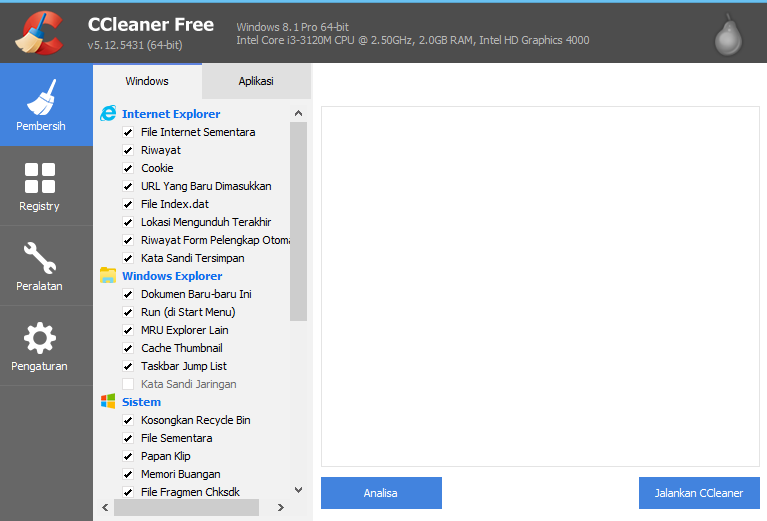
Task: Open the Peralatan wrench tools
Action: pyautogui.click(x=46, y=266)
